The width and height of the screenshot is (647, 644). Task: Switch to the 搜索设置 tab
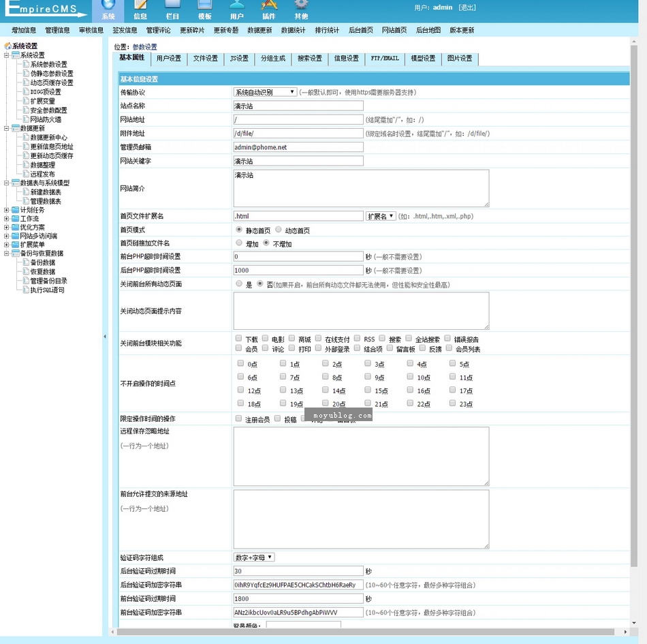309,59
